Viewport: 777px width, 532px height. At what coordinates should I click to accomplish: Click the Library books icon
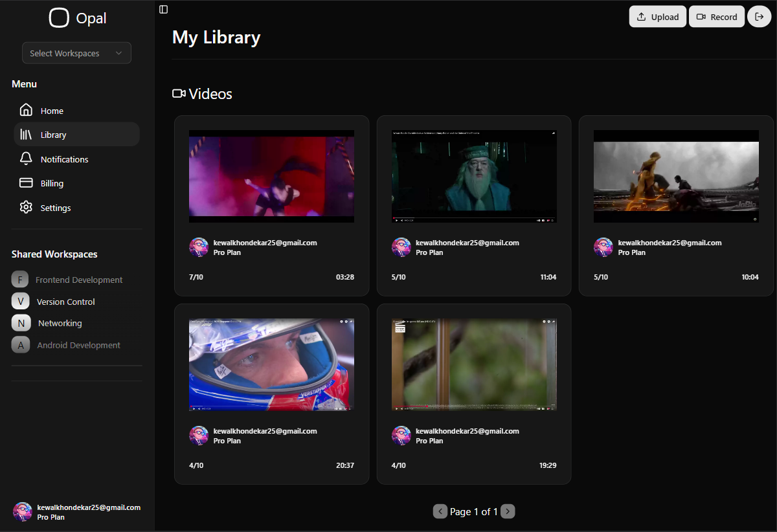click(26, 135)
